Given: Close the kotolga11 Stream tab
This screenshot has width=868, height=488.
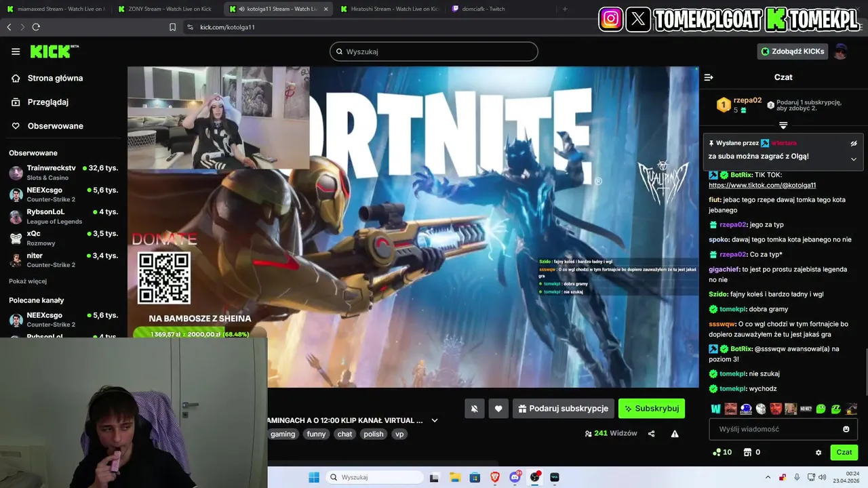Looking at the screenshot, I should (x=326, y=9).
